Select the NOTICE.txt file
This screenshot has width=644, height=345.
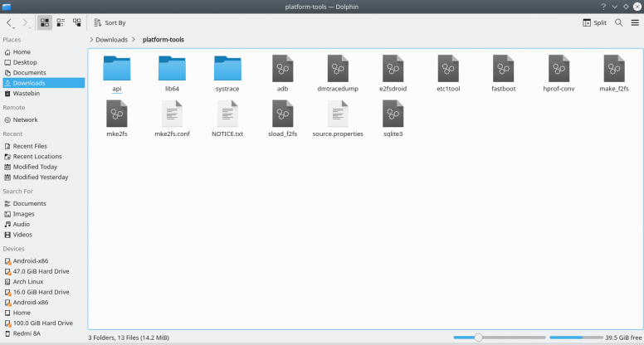[227, 119]
